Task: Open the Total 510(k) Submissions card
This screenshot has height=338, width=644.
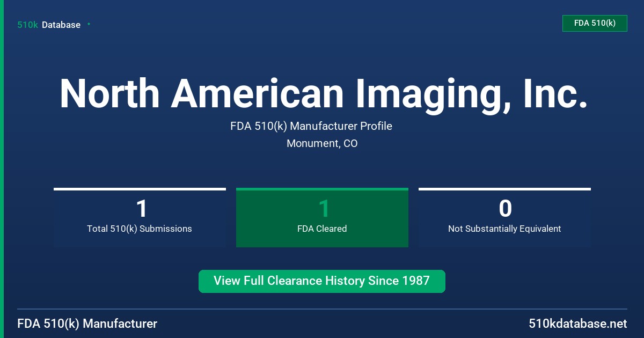Action: pos(140,217)
